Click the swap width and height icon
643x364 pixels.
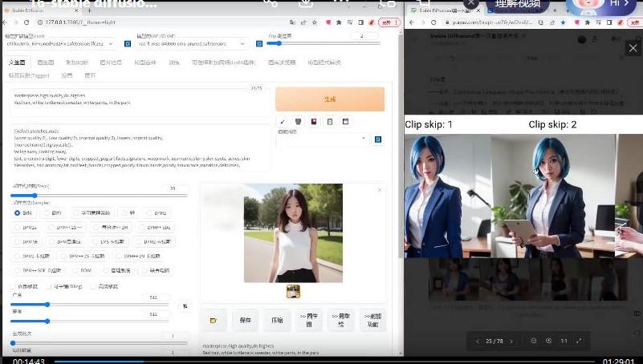[x=185, y=306]
